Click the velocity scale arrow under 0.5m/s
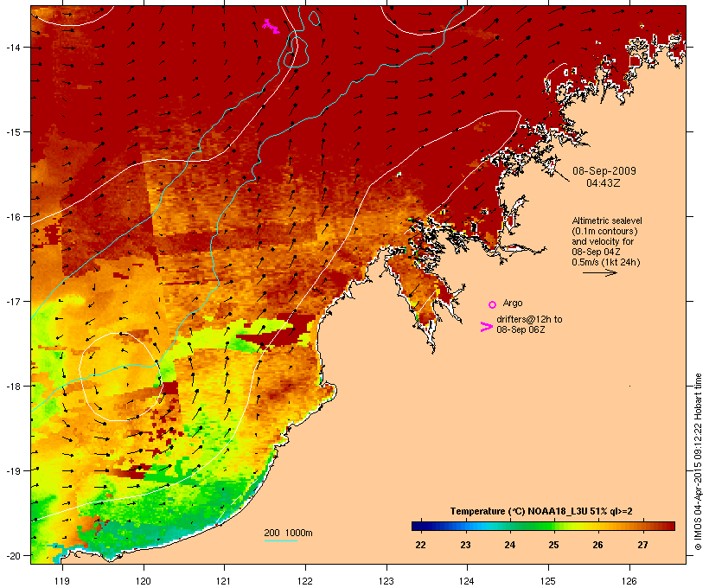 pyautogui.click(x=599, y=272)
